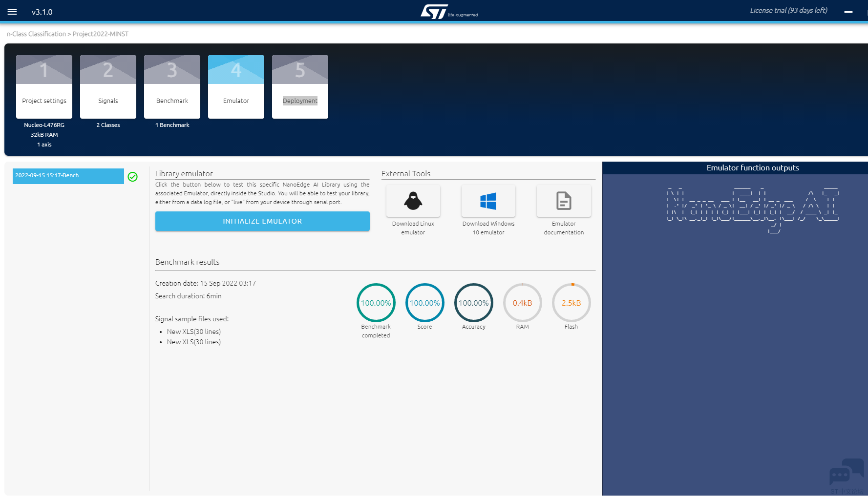The image size is (868, 499).
Task: Click the 1 Benchmark label
Action: (172, 125)
